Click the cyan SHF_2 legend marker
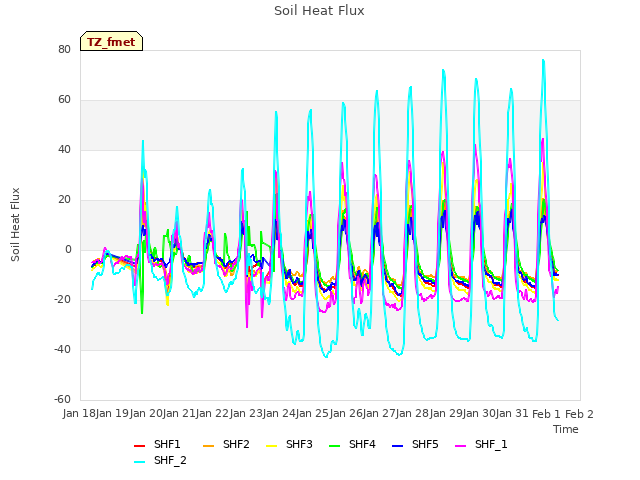 click(x=140, y=462)
